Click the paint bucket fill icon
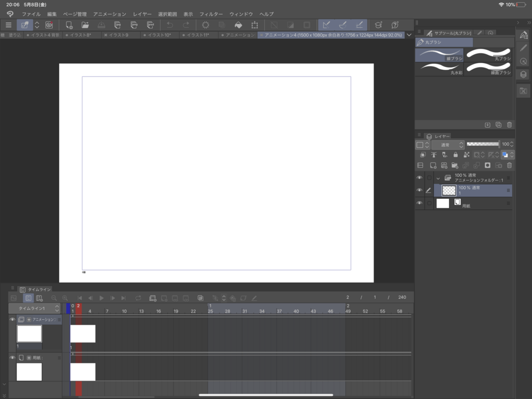Screen dimensions: 532x399 pos(238,25)
